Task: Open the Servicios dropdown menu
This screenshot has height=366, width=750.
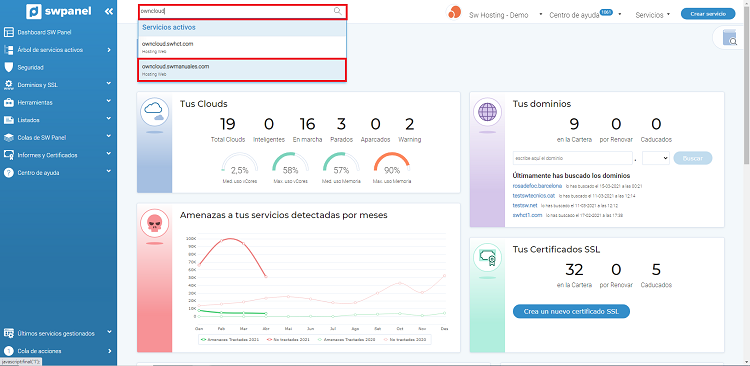Action: point(652,15)
